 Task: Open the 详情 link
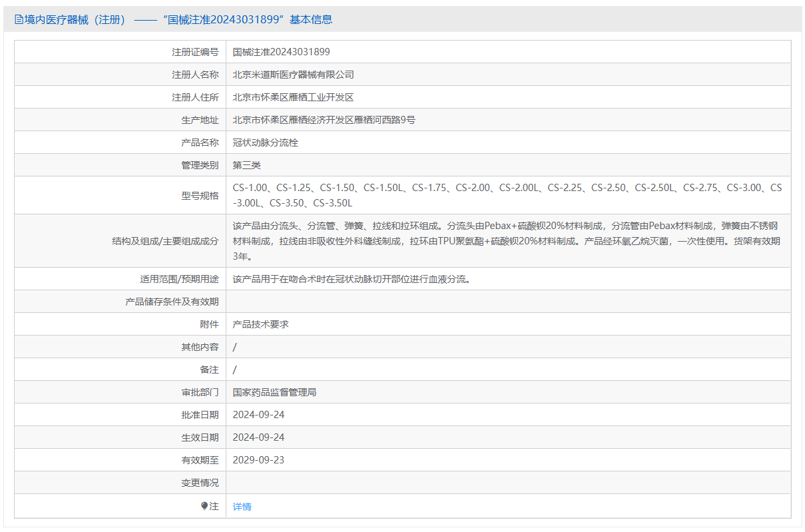242,507
